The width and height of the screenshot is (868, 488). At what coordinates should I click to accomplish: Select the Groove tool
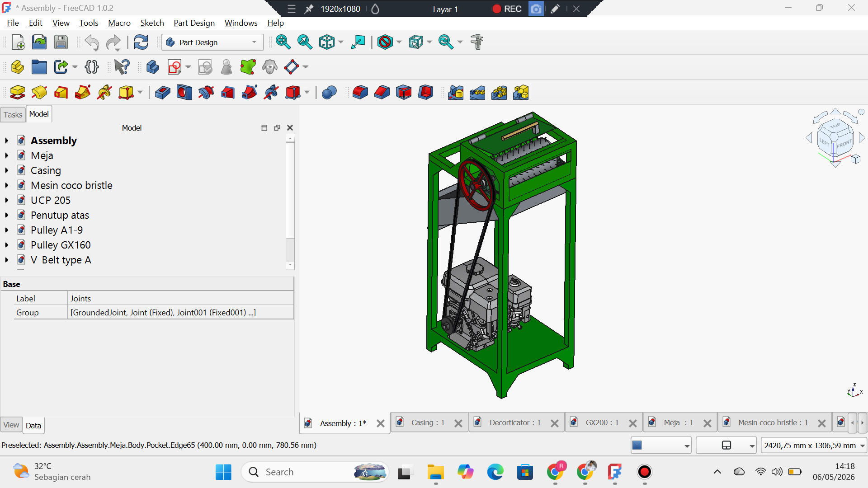point(206,93)
